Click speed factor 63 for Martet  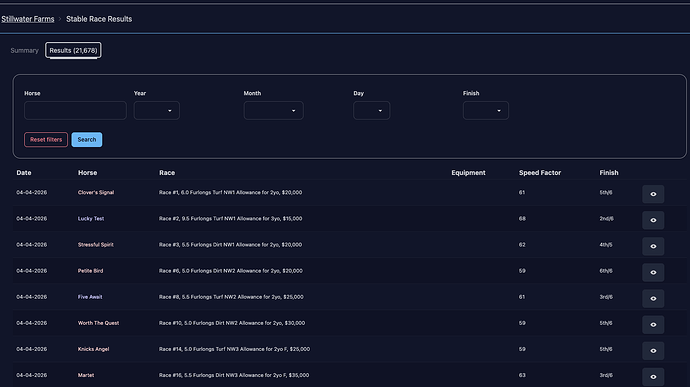(522, 375)
